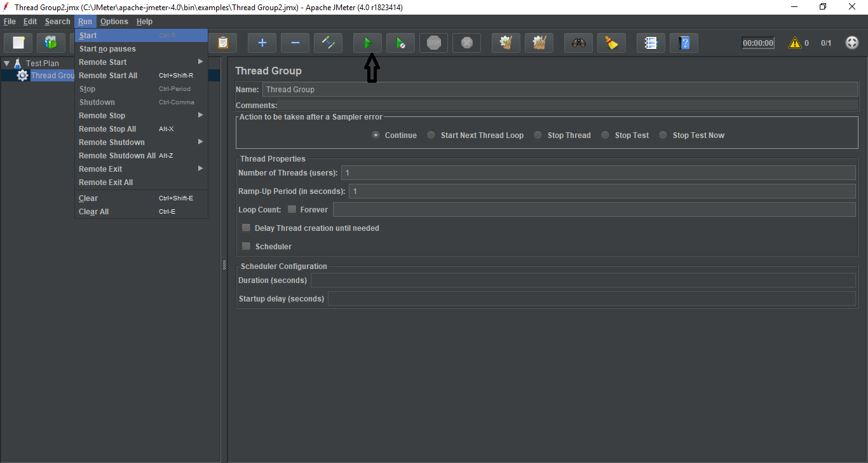Click the Expand All plus icon
The image size is (868, 463).
point(262,43)
